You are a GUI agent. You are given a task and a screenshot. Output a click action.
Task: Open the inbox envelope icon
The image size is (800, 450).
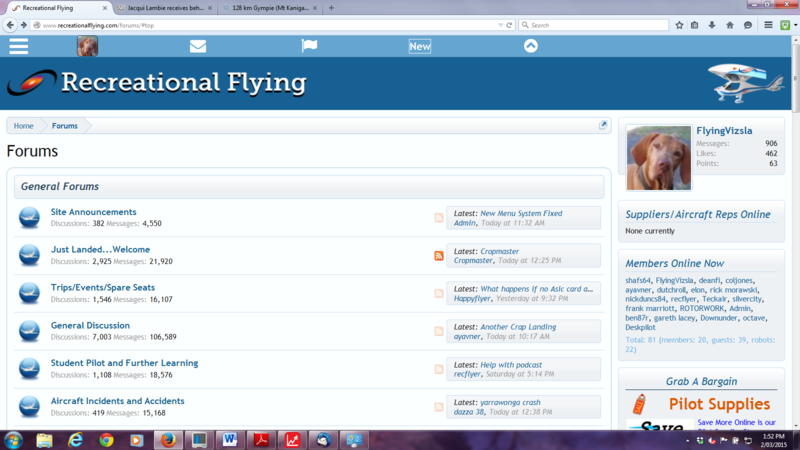click(x=198, y=46)
